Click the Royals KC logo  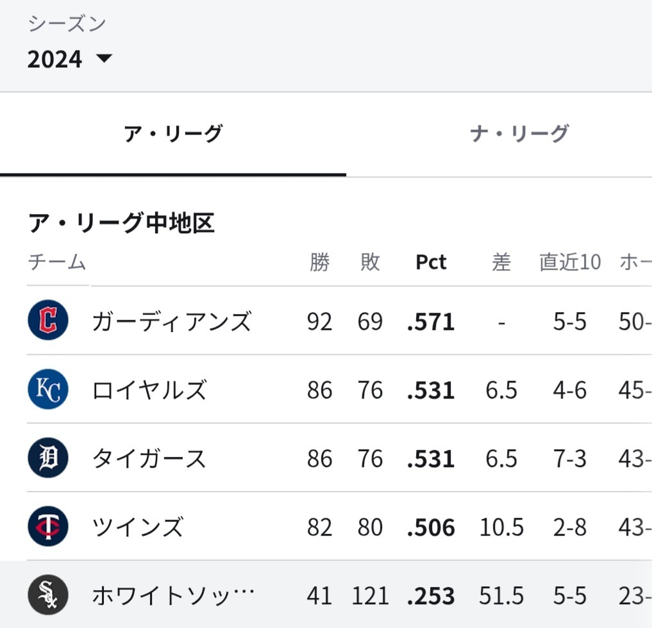point(48,389)
